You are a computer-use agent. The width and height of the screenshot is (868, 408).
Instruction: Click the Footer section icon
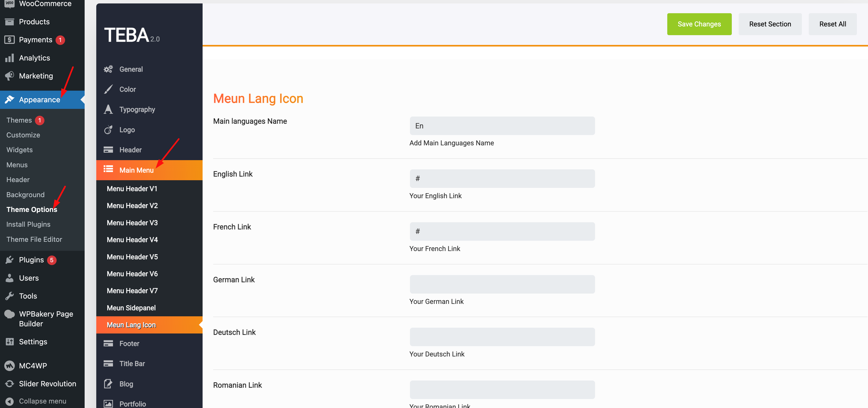click(x=108, y=343)
